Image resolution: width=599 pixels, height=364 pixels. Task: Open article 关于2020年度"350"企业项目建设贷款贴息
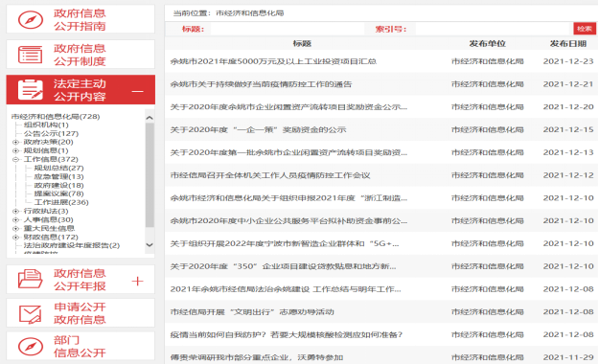point(283,266)
